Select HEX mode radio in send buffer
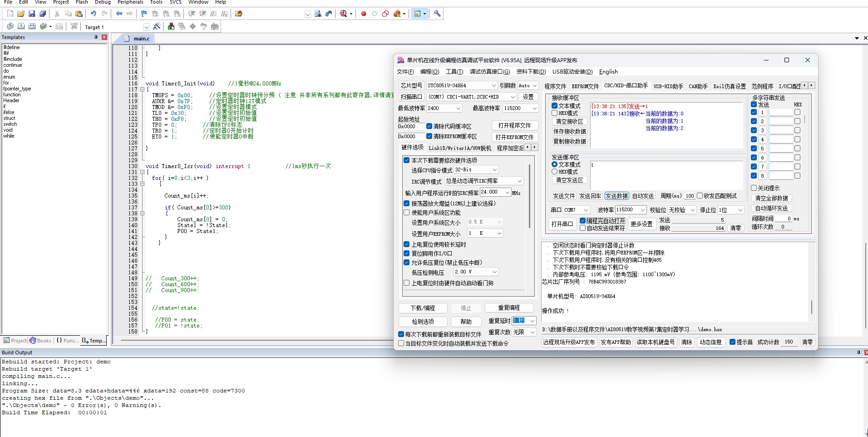The height and width of the screenshot is (437, 868). pyautogui.click(x=554, y=172)
